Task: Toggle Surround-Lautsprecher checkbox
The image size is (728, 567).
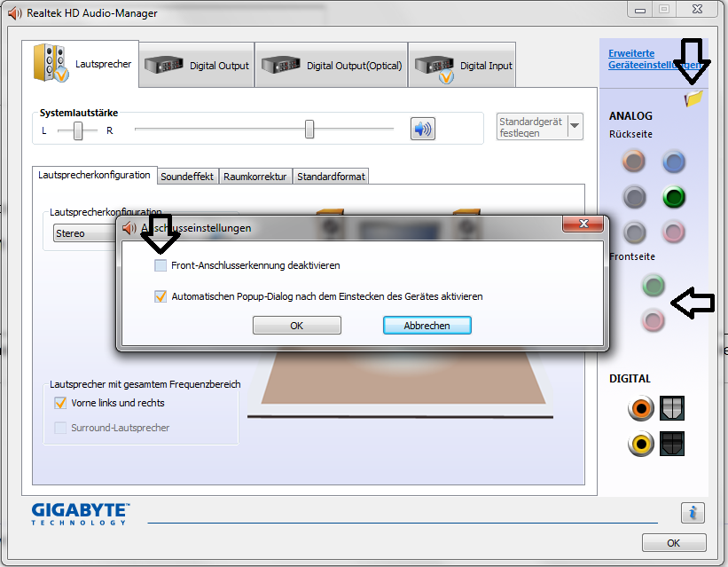Action: 60,428
